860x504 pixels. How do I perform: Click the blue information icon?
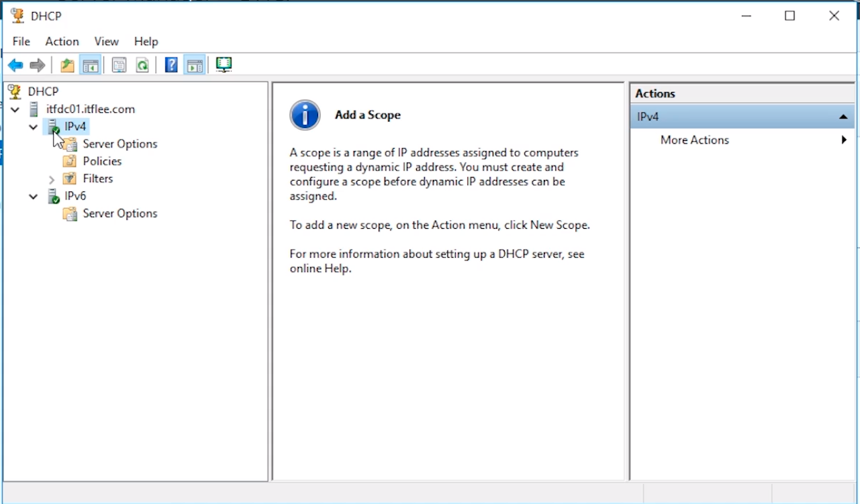click(x=305, y=115)
